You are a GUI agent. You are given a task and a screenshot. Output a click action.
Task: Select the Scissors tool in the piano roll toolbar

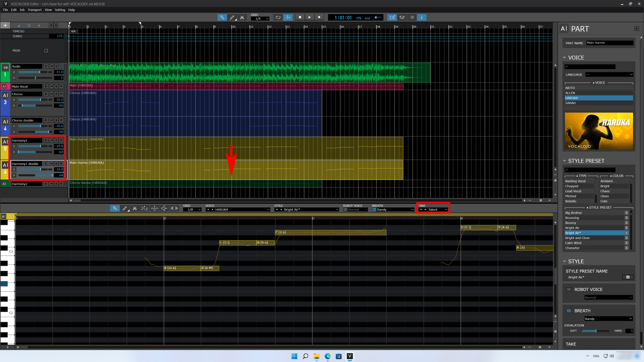135,208
